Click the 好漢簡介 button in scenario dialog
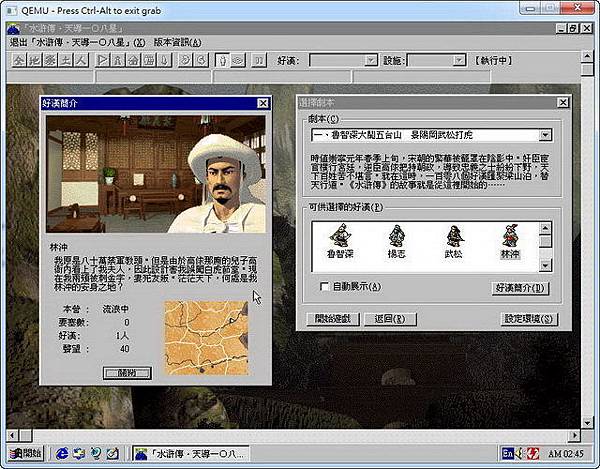This screenshot has height=469, width=600. coord(520,288)
